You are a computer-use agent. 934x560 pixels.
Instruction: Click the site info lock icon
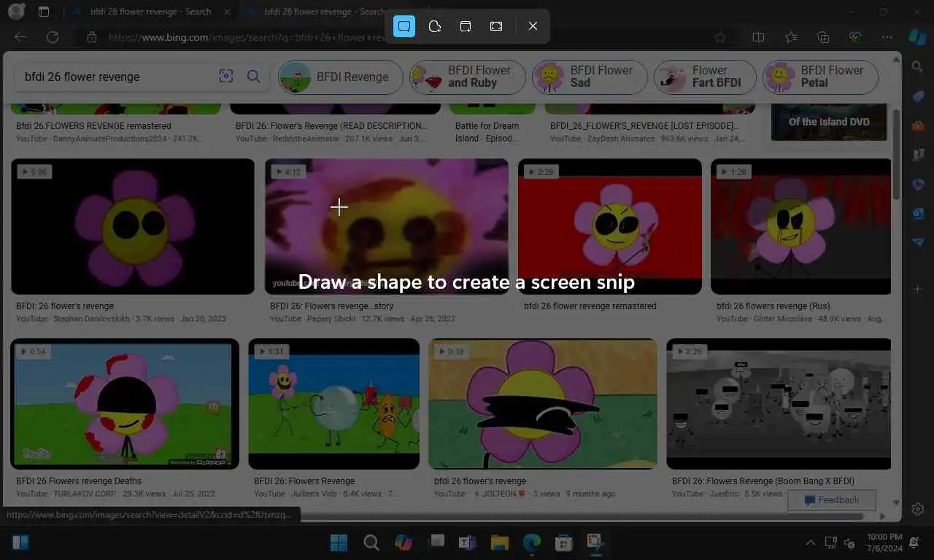click(x=91, y=37)
